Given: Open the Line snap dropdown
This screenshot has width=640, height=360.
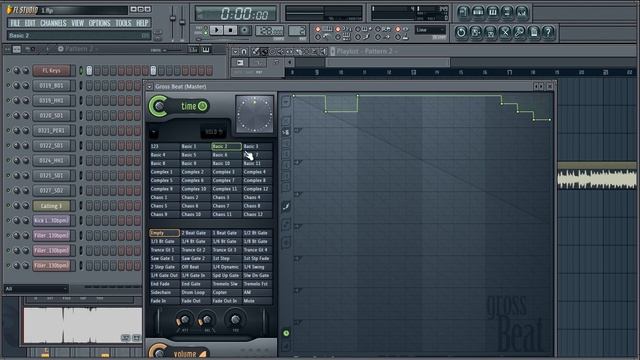Looking at the screenshot, I should [x=430, y=30].
